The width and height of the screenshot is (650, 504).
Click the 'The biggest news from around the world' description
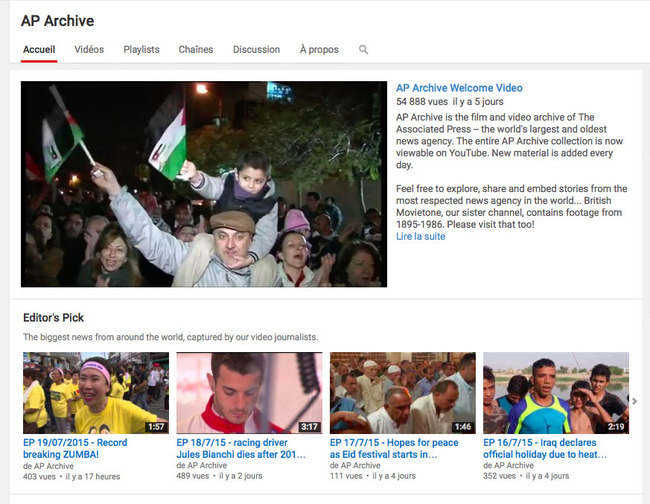tap(170, 337)
